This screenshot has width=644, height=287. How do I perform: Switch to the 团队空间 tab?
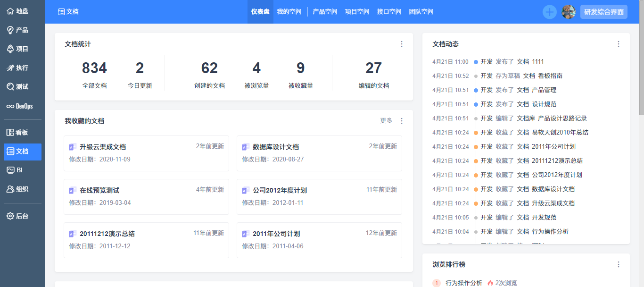tap(421, 11)
